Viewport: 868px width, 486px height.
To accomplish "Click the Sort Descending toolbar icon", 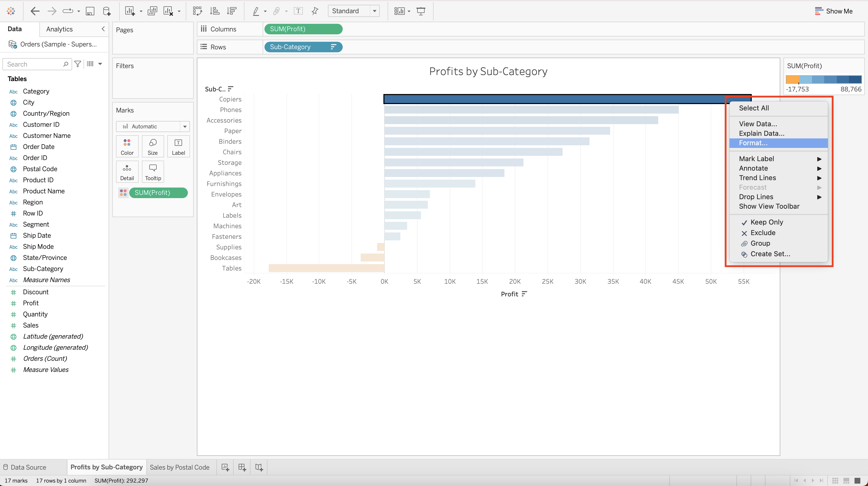I will (x=232, y=11).
